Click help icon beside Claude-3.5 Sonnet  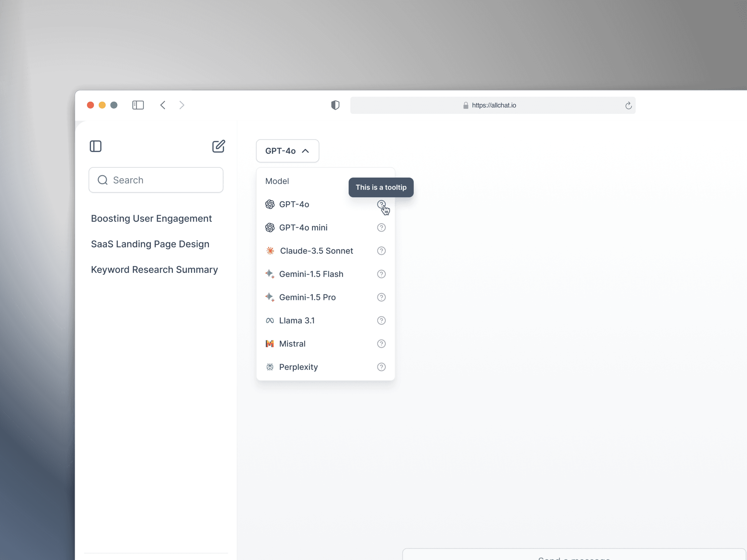381,251
